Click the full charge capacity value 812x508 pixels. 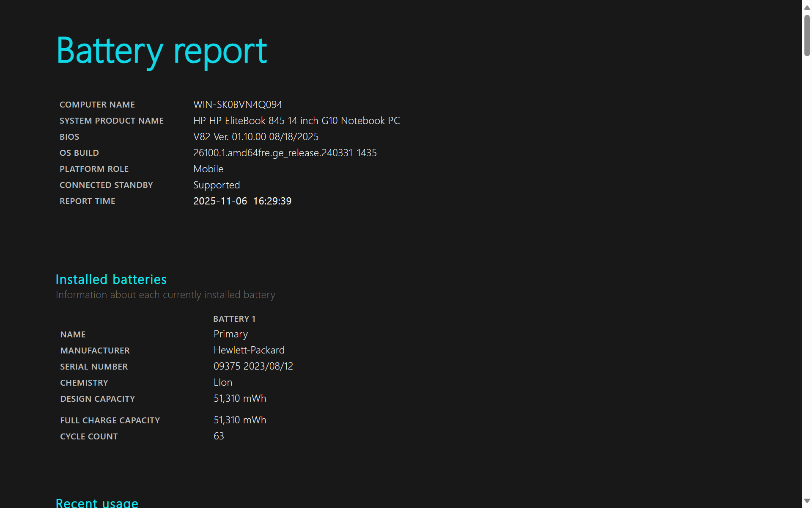[240, 420]
